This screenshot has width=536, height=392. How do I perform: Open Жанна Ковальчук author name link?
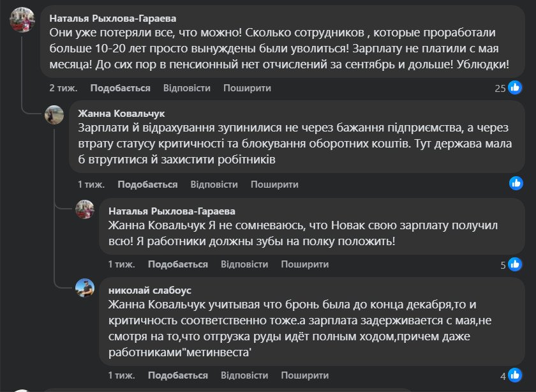(x=121, y=113)
